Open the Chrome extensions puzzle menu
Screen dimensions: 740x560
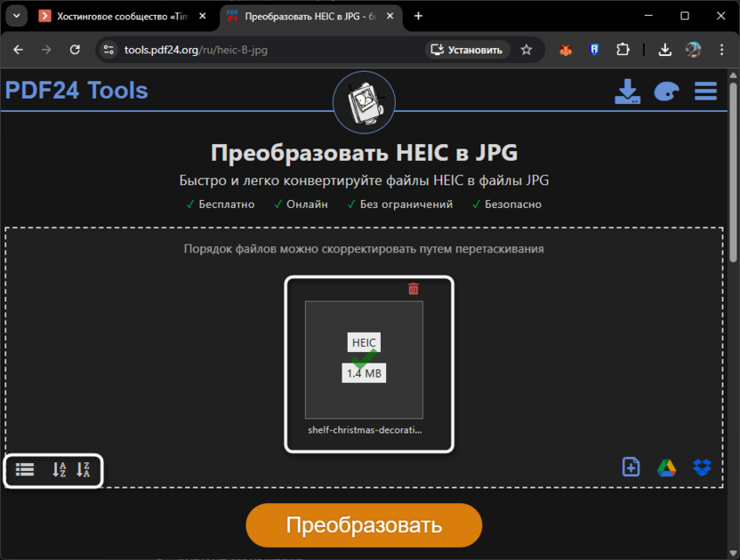(x=623, y=50)
